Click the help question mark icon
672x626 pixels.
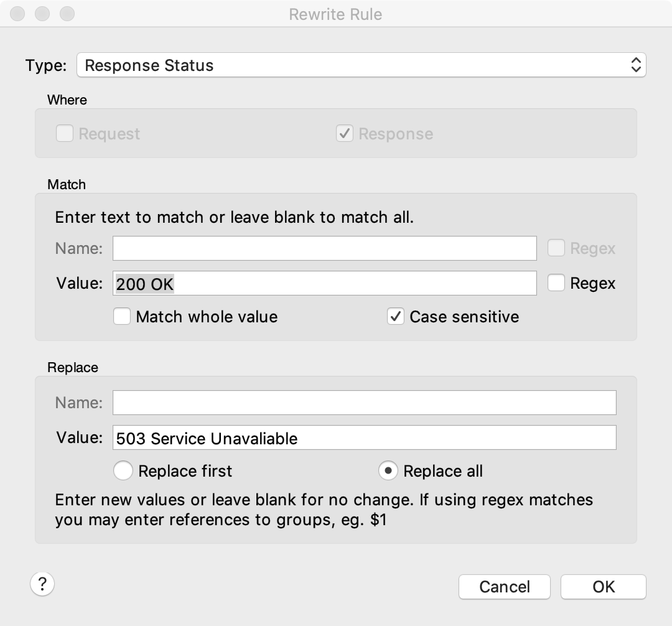coord(42,584)
